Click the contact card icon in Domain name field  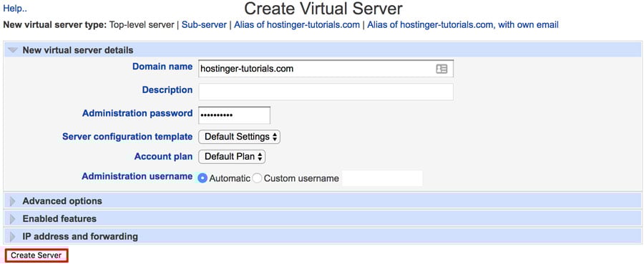[x=441, y=69]
